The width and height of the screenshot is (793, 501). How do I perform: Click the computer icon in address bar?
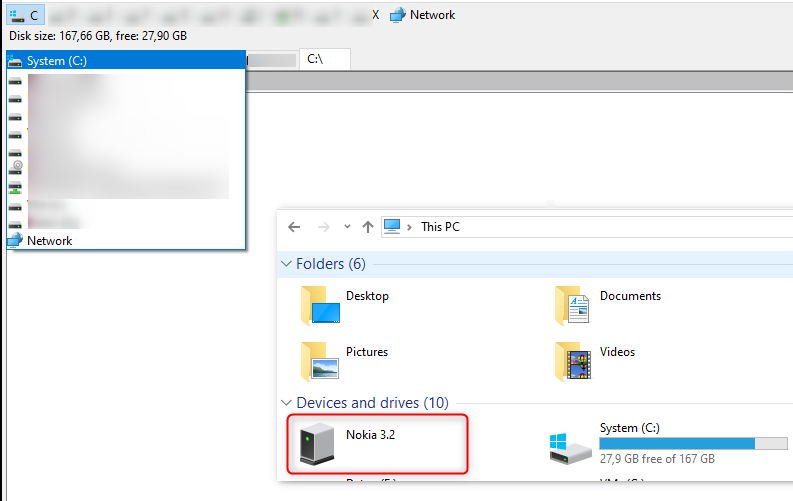(x=392, y=226)
